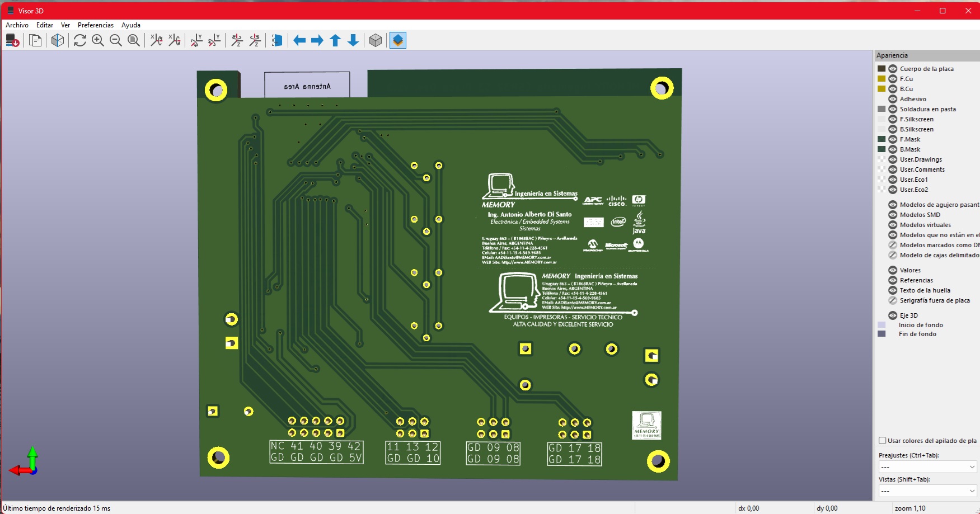Viewport: 980px width, 514px height.
Task: Open the Archivo menu
Action: pyautogui.click(x=17, y=25)
